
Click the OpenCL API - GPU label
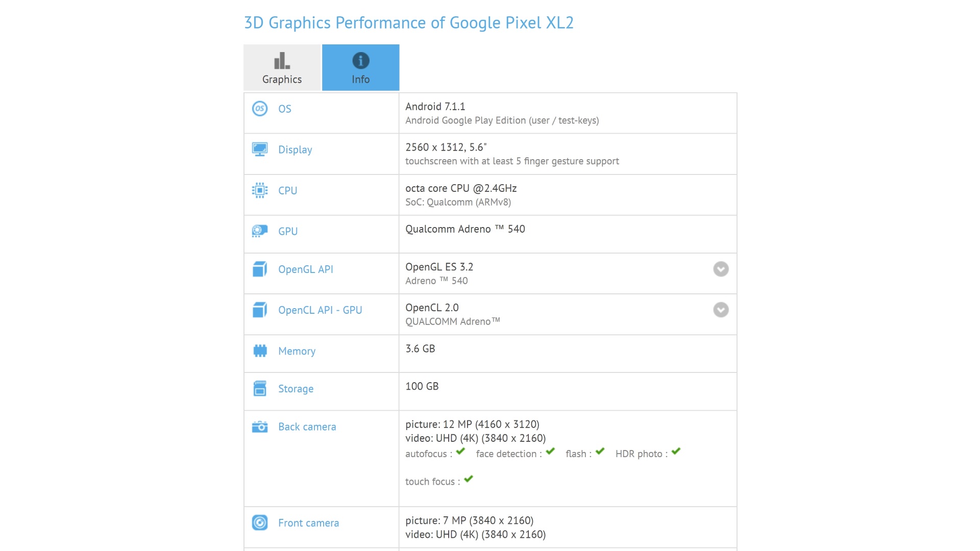(320, 310)
